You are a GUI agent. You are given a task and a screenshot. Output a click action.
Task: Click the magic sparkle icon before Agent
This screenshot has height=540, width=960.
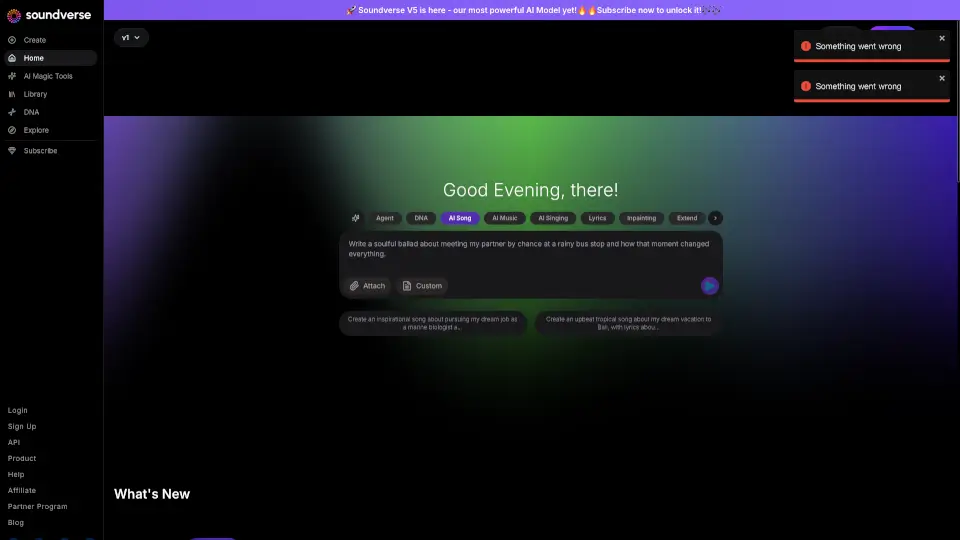[x=356, y=218]
